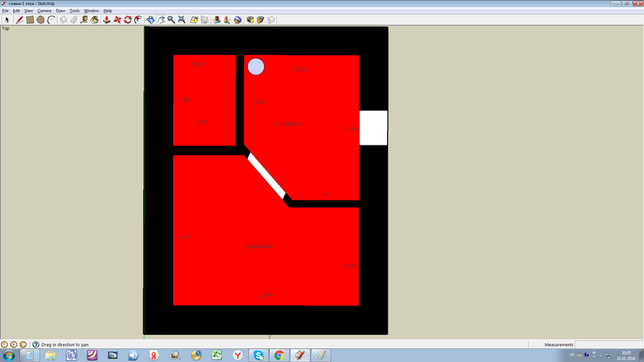Select the Eraser tool
The height and width of the screenshot is (362, 644).
click(73, 20)
